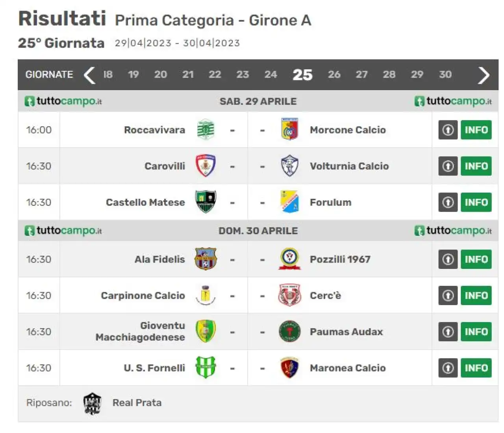Click the U. S. Fornelli green striped crest
This screenshot has width=504, height=433.
coord(206,367)
